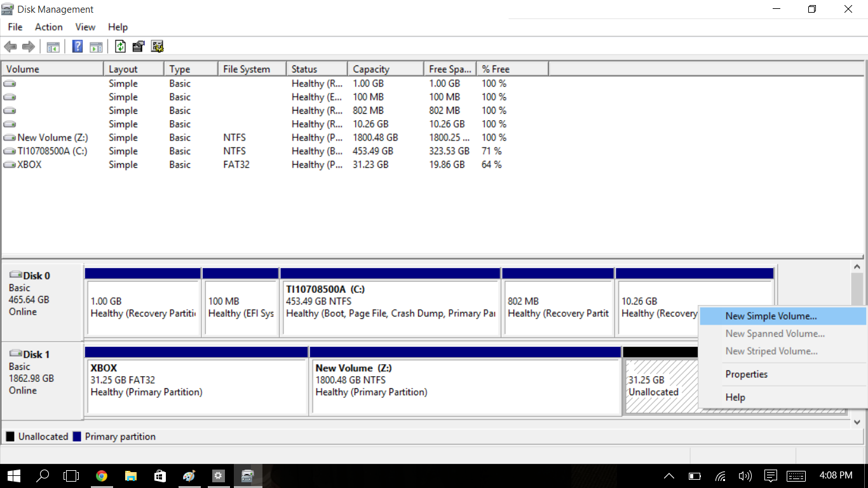868x488 pixels.
Task: Toggle the Show/Hide Action Pane toolbar icon
Action: coord(96,46)
